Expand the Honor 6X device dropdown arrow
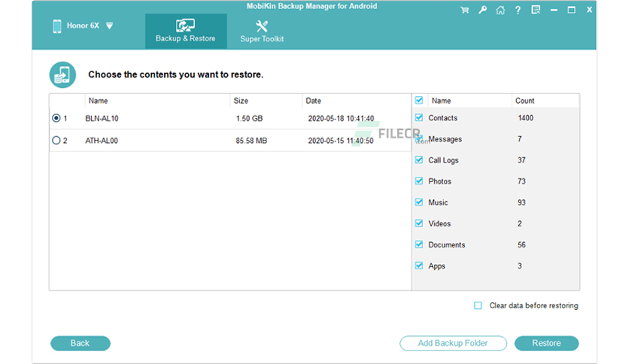Viewport: 629px width, 364px height. [x=110, y=26]
